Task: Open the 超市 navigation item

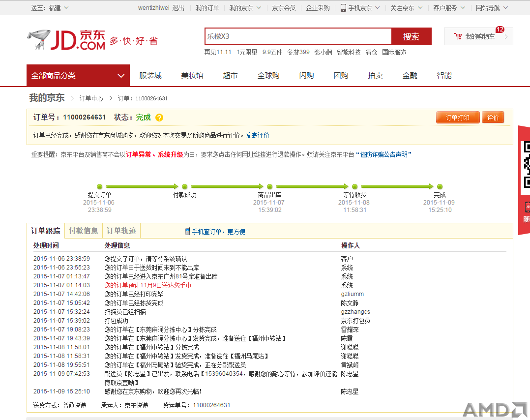Action: [230, 75]
